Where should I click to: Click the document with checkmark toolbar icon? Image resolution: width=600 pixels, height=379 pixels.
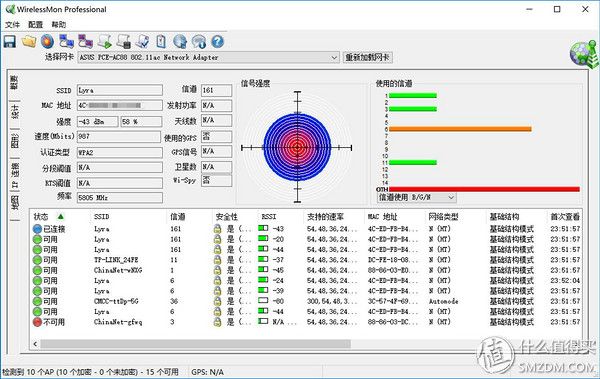click(142, 41)
